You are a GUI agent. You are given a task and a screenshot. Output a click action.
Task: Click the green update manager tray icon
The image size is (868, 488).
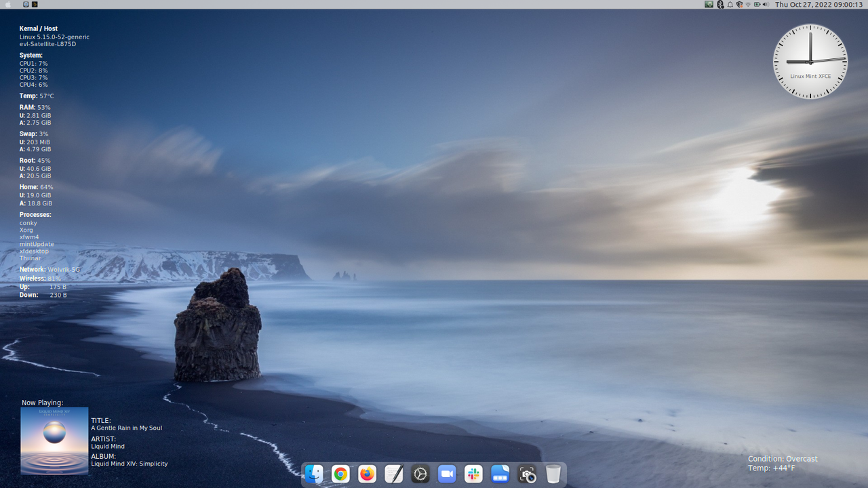point(709,4)
